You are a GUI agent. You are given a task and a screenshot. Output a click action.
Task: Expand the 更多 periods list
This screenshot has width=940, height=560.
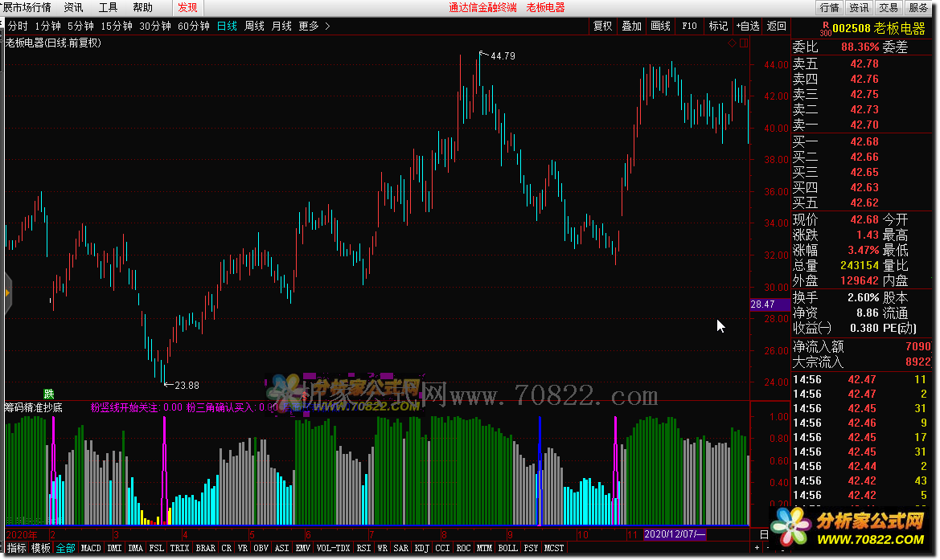314,26
